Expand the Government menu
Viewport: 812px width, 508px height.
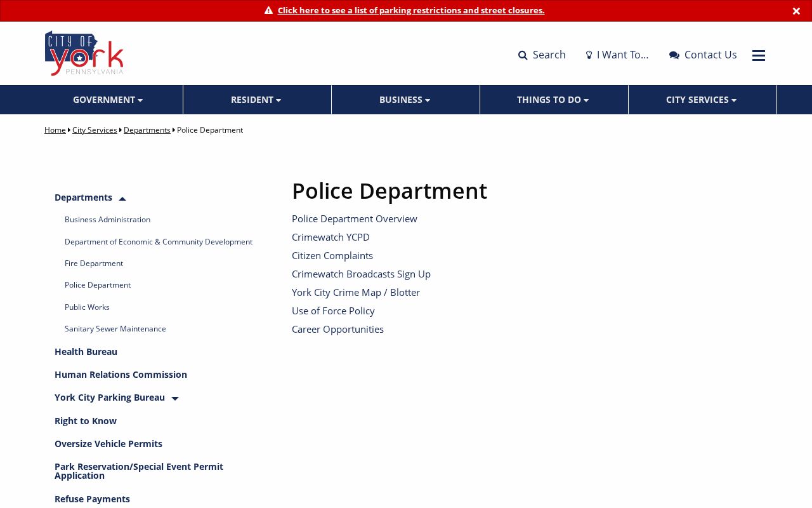click(x=108, y=100)
